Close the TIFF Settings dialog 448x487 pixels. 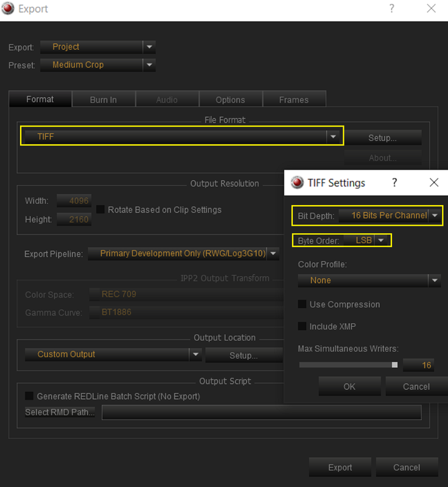point(434,183)
